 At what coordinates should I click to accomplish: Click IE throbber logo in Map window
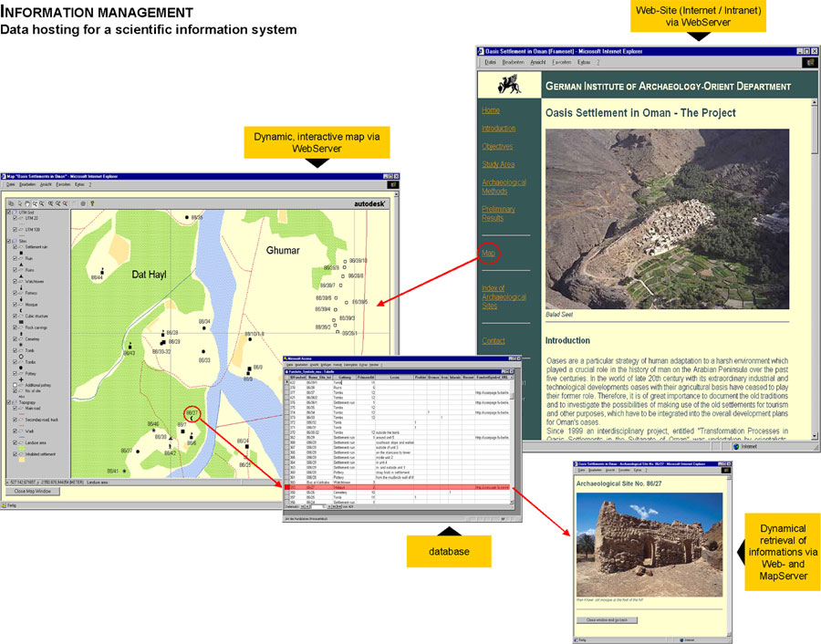[393, 184]
